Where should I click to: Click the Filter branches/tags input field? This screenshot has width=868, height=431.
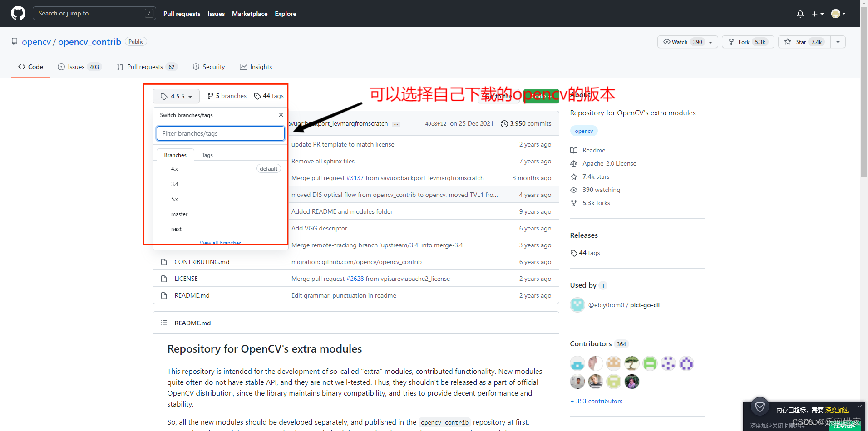click(x=220, y=133)
